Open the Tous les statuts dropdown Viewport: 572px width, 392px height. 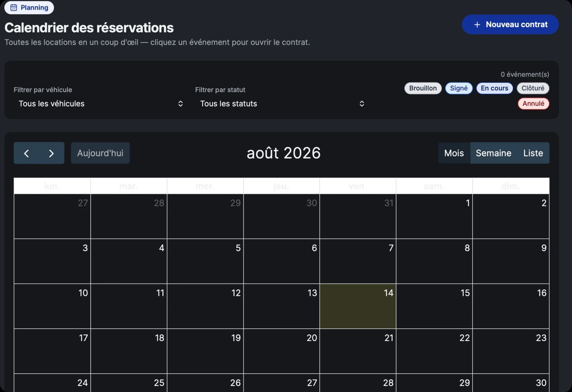tap(282, 104)
